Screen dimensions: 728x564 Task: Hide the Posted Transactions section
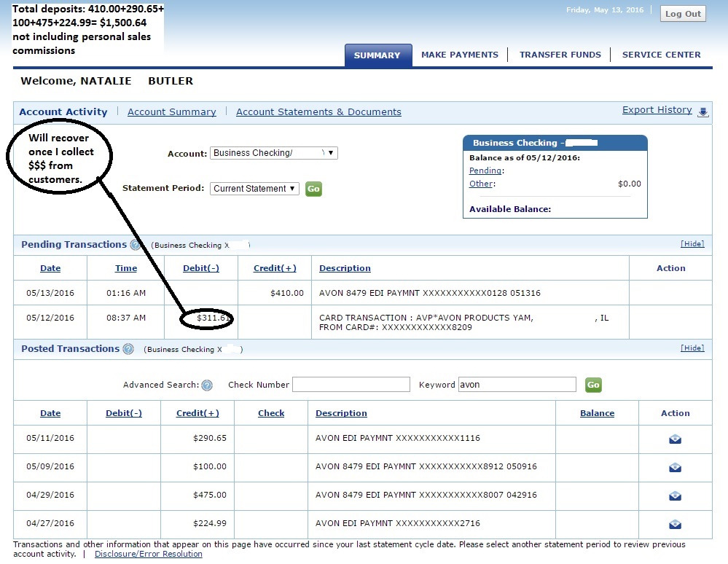[x=692, y=348]
